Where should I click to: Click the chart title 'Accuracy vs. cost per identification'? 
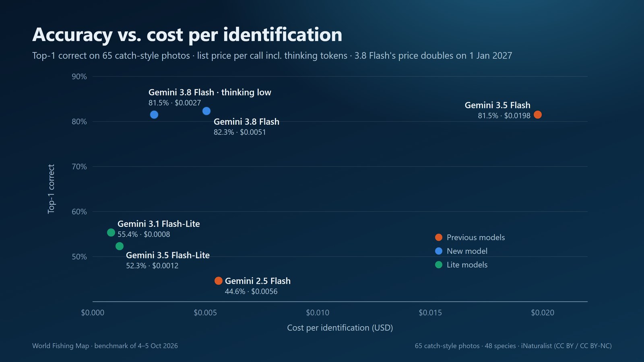pos(187,35)
